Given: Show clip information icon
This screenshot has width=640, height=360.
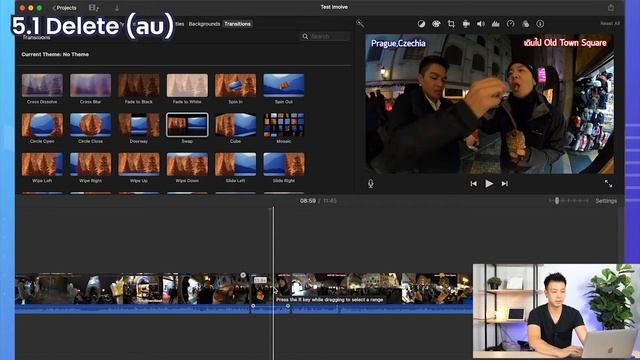Looking at the screenshot, I should point(540,24).
